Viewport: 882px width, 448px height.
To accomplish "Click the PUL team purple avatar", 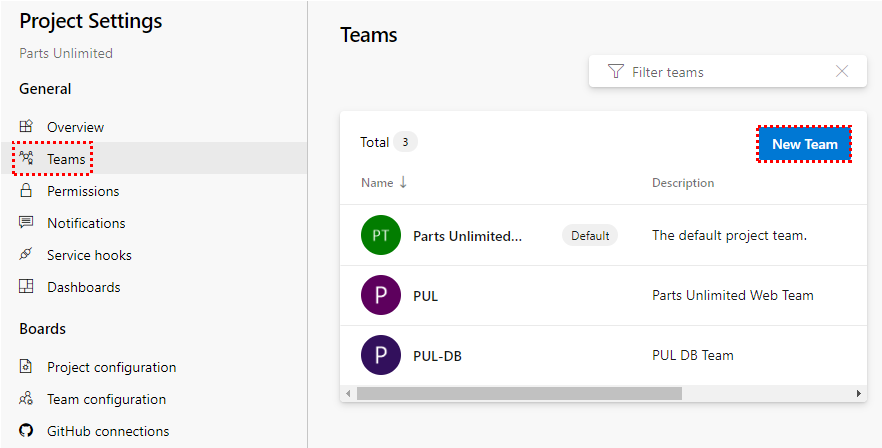I will point(381,295).
